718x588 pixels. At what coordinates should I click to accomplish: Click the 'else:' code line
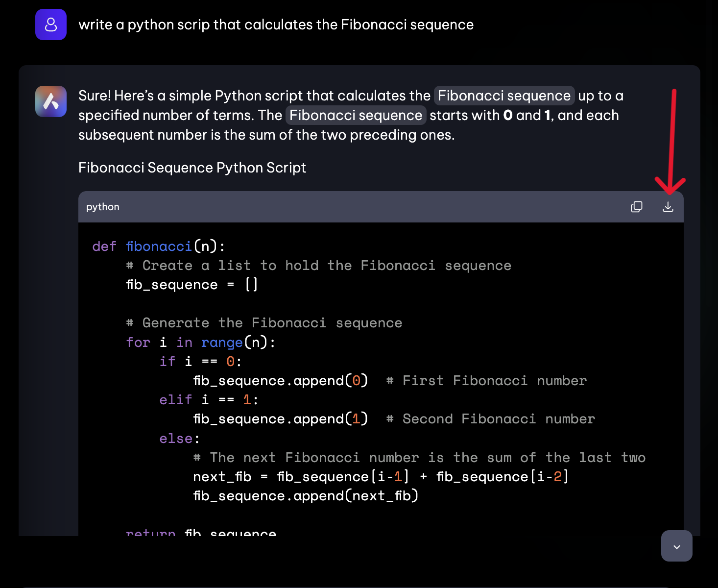point(180,439)
